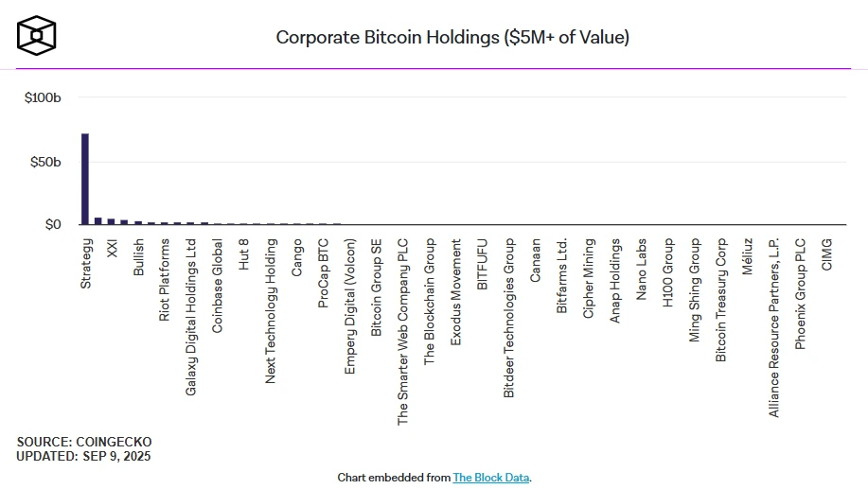
Task: Open The Block Data link
Action: pos(491,478)
